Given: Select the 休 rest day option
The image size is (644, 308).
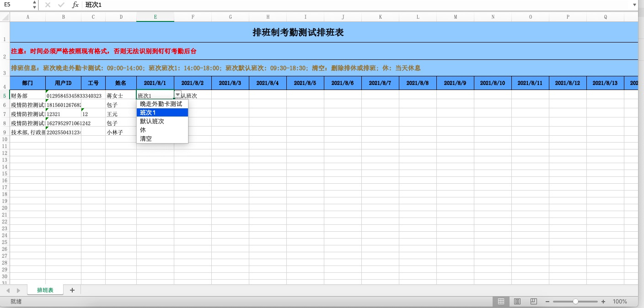Looking at the screenshot, I should (142, 130).
